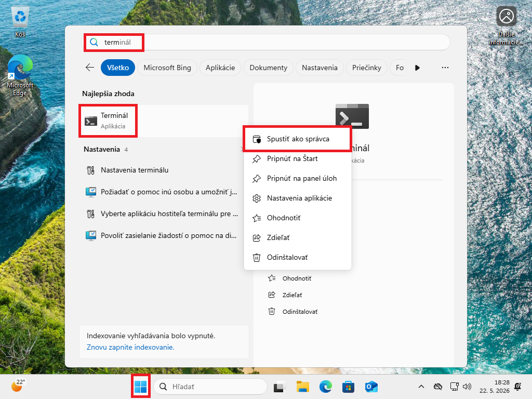Screen dimensions: 532x399
Task: Open Vyberte aplikáciu hostiteľa terminálu result
Action: [164, 214]
